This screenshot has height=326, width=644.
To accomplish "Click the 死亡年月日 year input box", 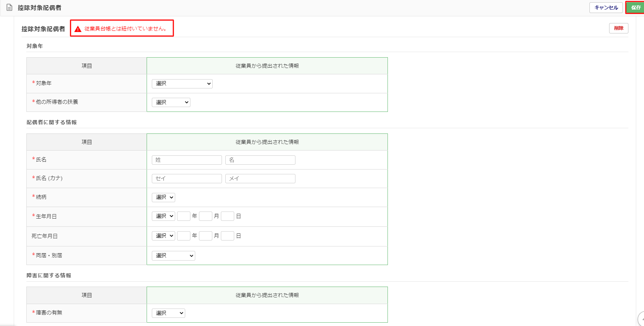I will (x=184, y=236).
